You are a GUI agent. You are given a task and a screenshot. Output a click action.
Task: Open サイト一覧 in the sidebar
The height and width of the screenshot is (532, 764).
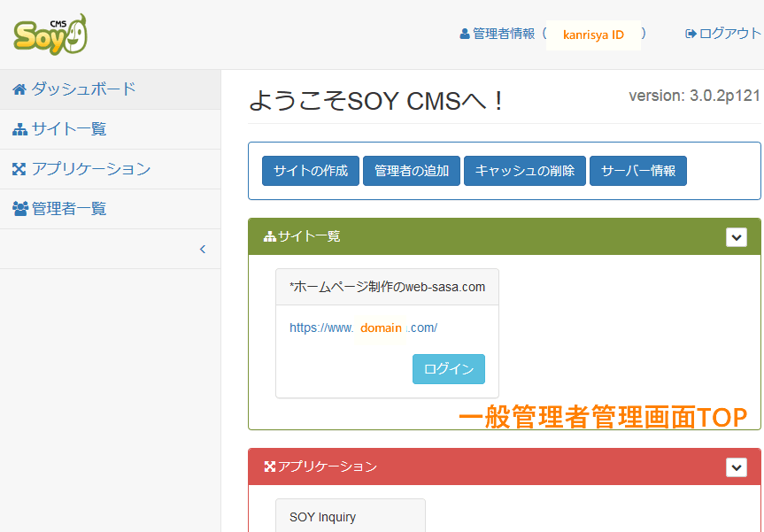point(110,129)
